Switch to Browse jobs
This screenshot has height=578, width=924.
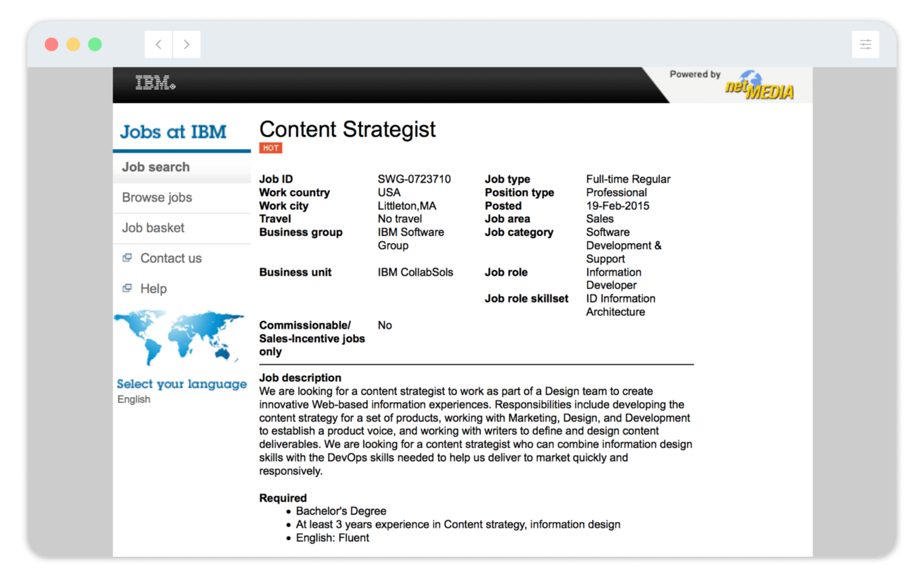point(157,197)
